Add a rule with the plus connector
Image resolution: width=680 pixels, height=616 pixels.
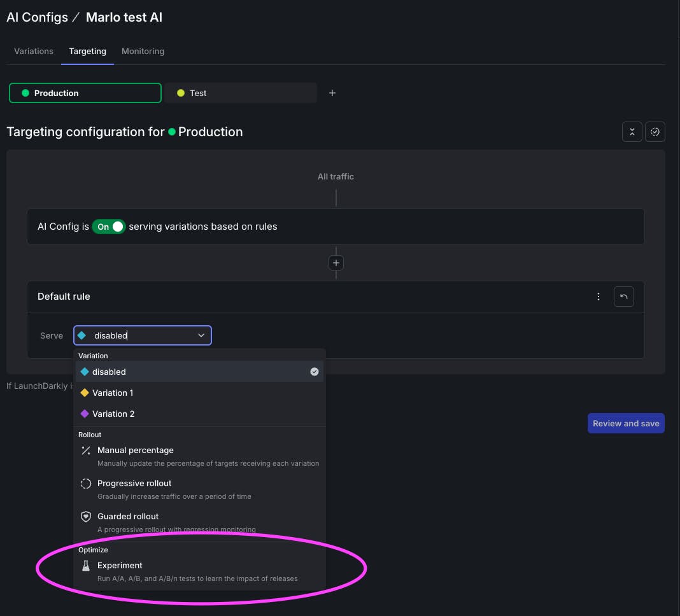tap(336, 262)
